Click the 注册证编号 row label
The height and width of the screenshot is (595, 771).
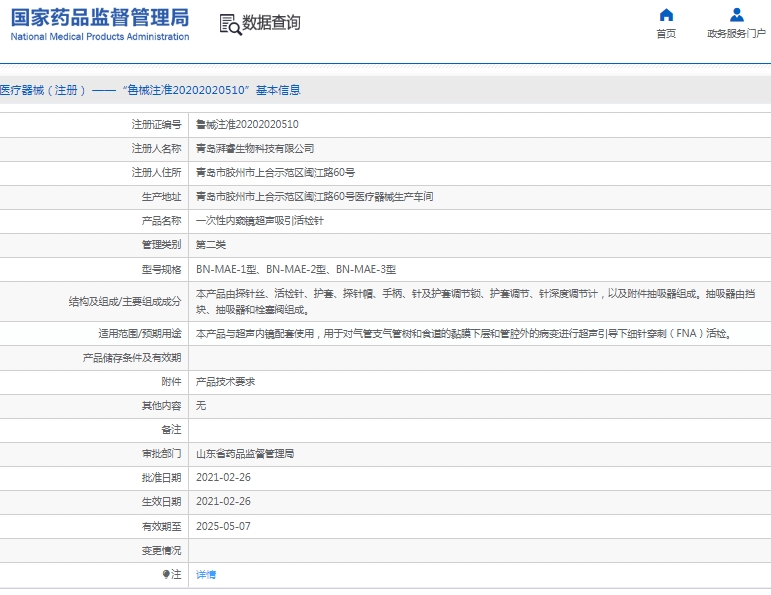[156, 124]
